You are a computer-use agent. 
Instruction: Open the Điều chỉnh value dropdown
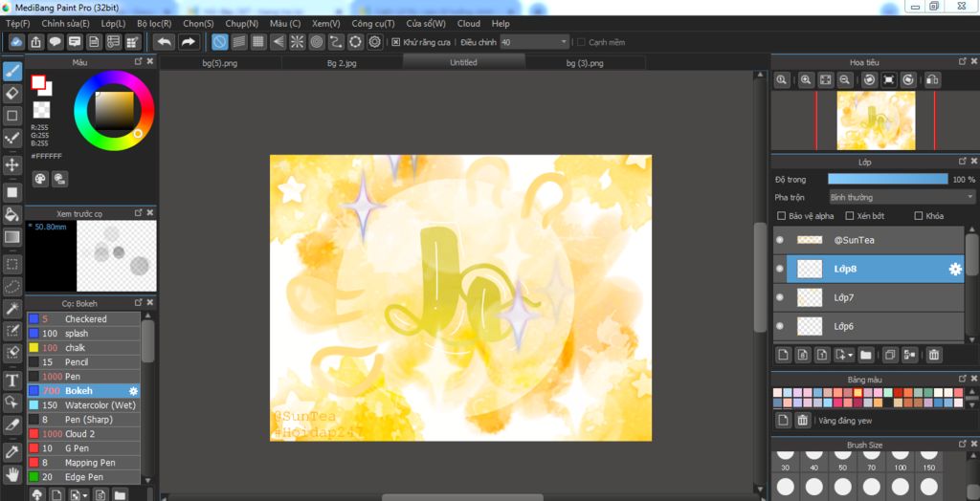click(x=535, y=42)
